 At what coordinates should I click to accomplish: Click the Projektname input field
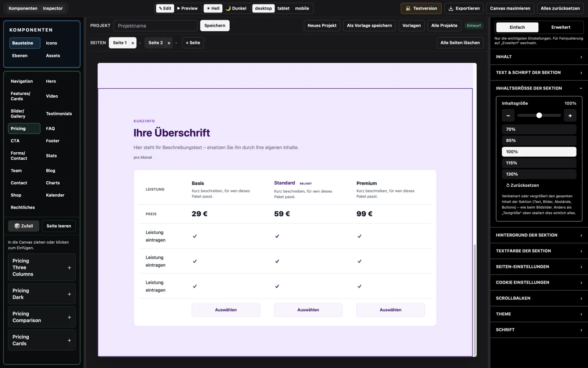155,26
